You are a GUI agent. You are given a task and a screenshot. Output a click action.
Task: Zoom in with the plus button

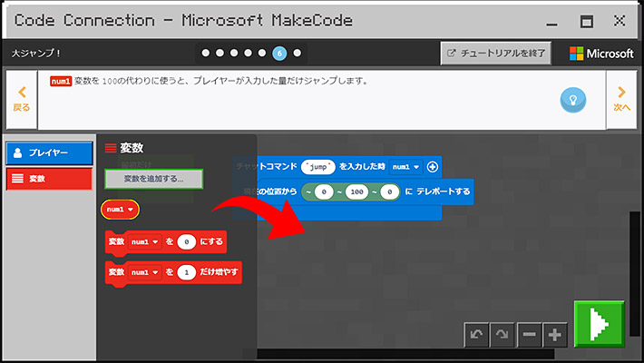pos(555,335)
